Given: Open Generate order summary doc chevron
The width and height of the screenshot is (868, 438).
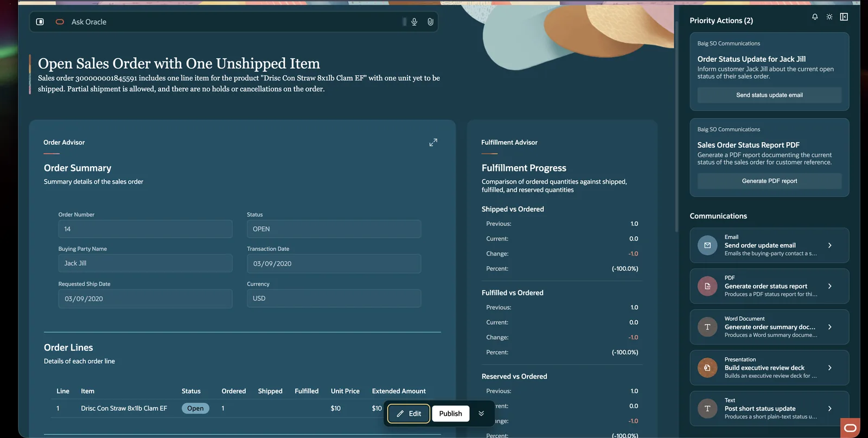Looking at the screenshot, I should (830, 327).
